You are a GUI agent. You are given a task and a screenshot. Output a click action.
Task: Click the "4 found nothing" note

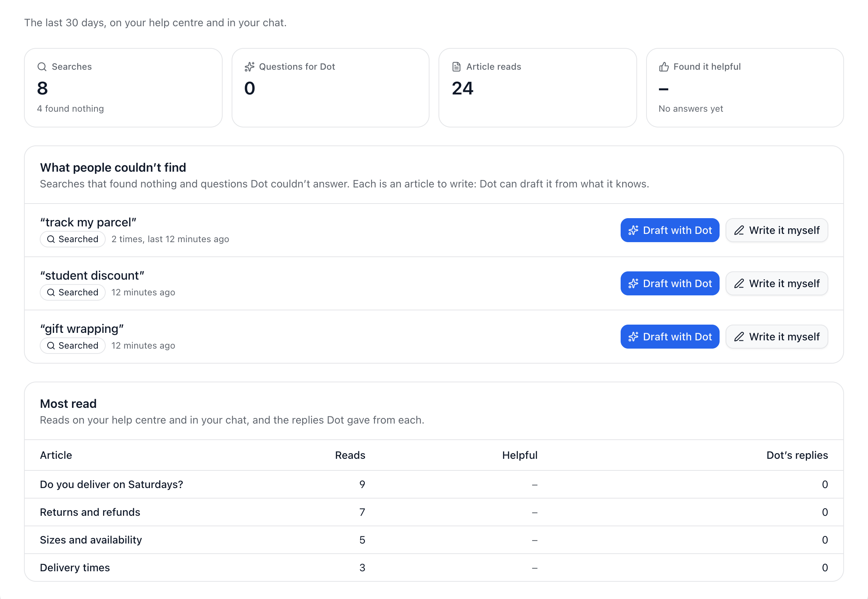tap(70, 109)
